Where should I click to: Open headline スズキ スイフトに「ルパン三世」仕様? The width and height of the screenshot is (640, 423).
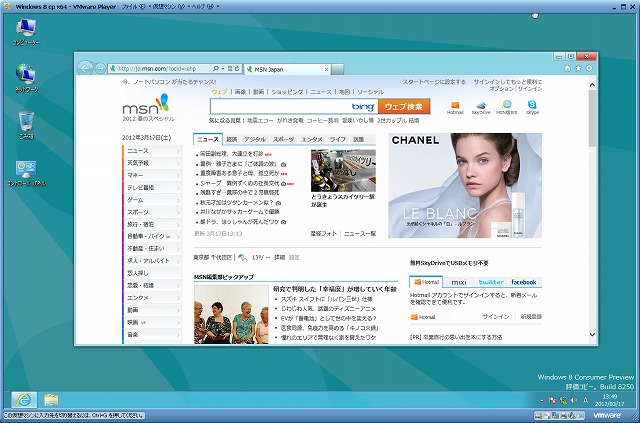tap(327, 299)
